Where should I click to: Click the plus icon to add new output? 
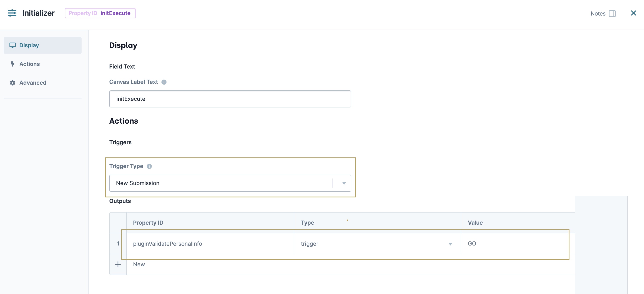point(118,264)
